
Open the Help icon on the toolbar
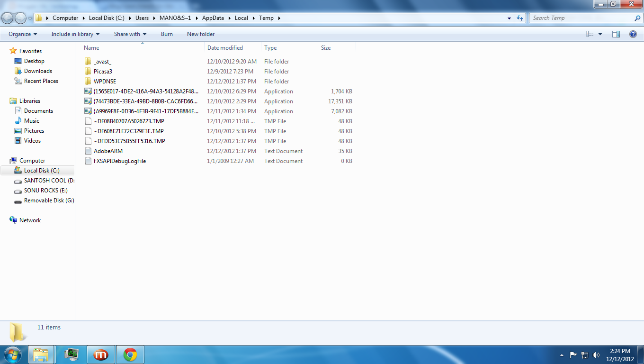(x=633, y=34)
